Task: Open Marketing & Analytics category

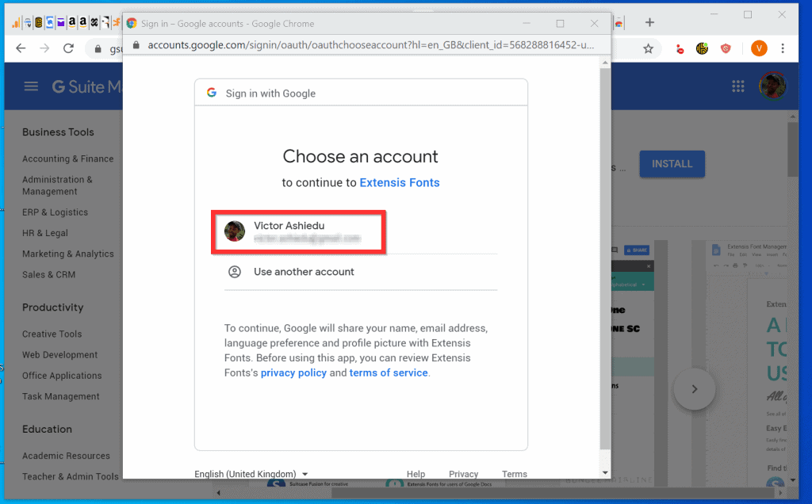Action: 68,254
